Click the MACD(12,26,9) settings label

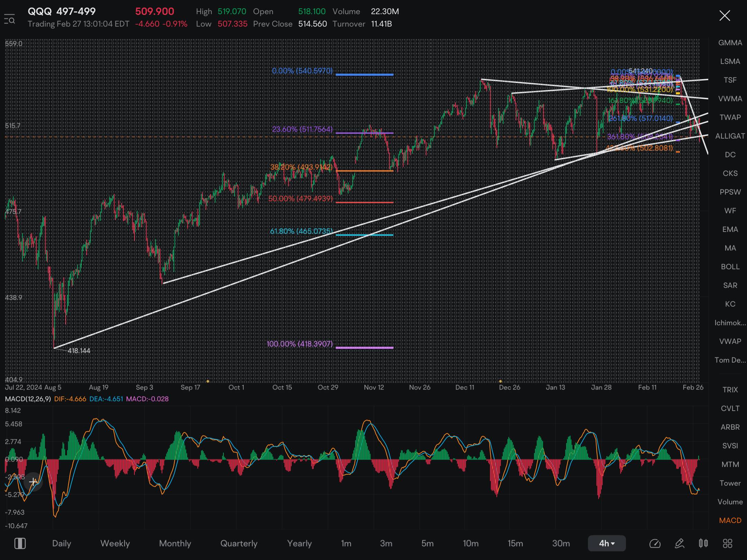pos(28,399)
